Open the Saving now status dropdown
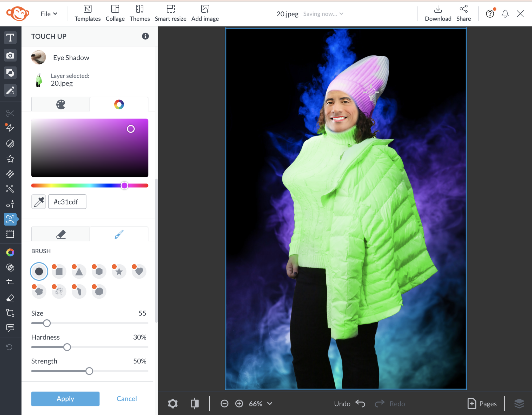Viewport: 532px width, 415px height. click(323, 14)
